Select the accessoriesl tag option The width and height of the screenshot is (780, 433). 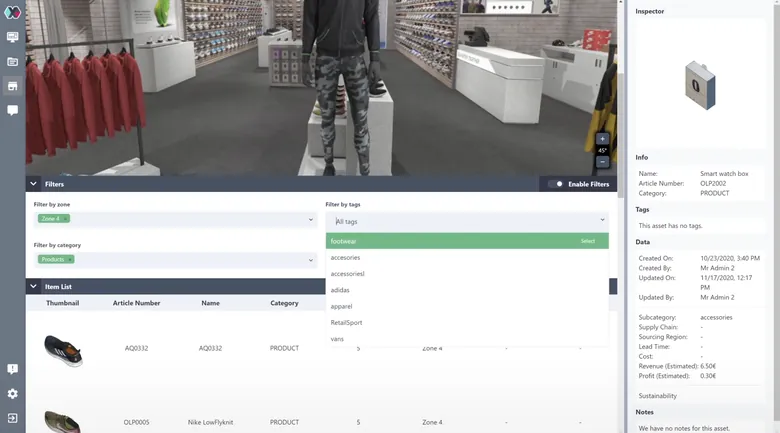pos(467,274)
